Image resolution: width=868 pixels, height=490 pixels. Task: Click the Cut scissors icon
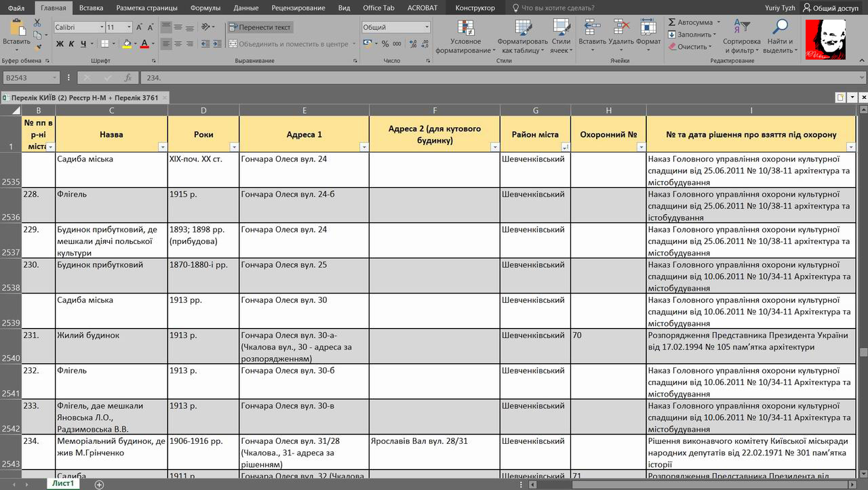coord(37,23)
